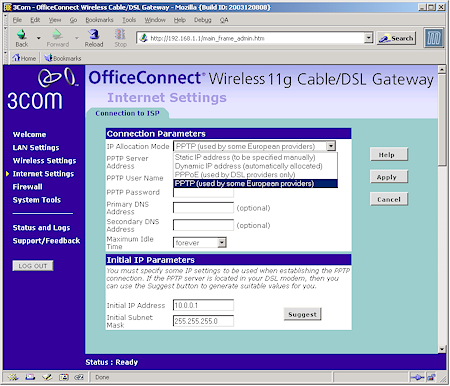Open Composer from status bar component icon
The image size is (450, 386).
tap(47, 377)
